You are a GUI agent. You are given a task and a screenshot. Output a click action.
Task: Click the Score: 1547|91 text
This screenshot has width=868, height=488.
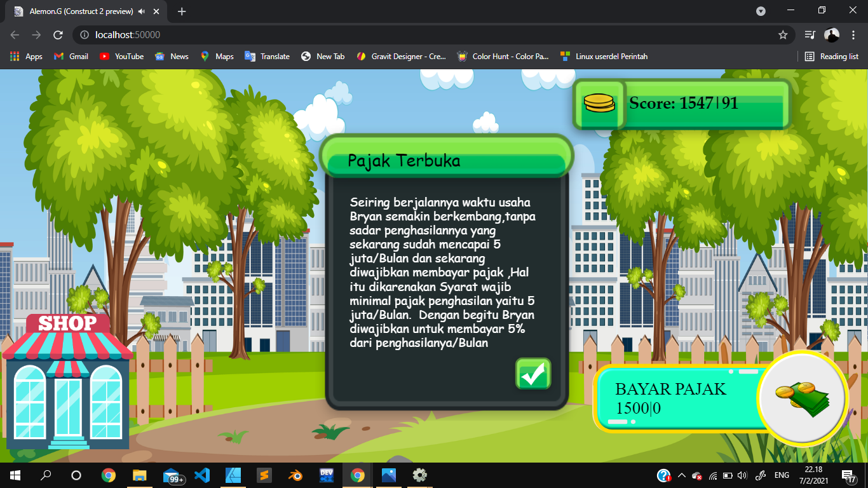(684, 103)
